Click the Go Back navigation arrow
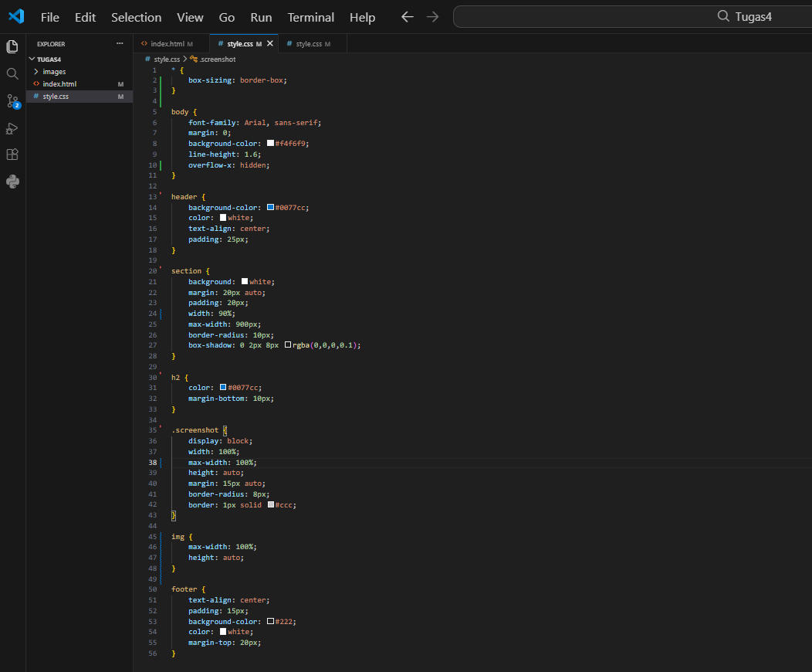Image resolution: width=812 pixels, height=672 pixels. (407, 16)
